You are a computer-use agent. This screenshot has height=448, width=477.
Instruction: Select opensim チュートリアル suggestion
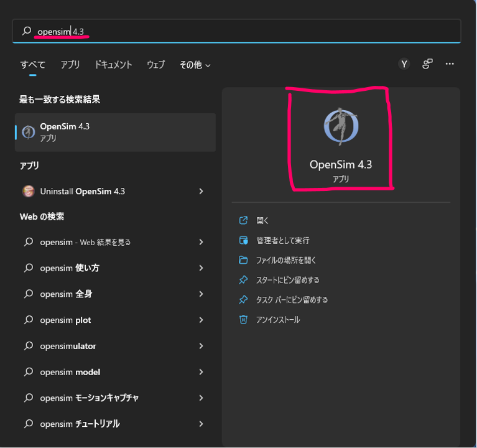(115, 424)
